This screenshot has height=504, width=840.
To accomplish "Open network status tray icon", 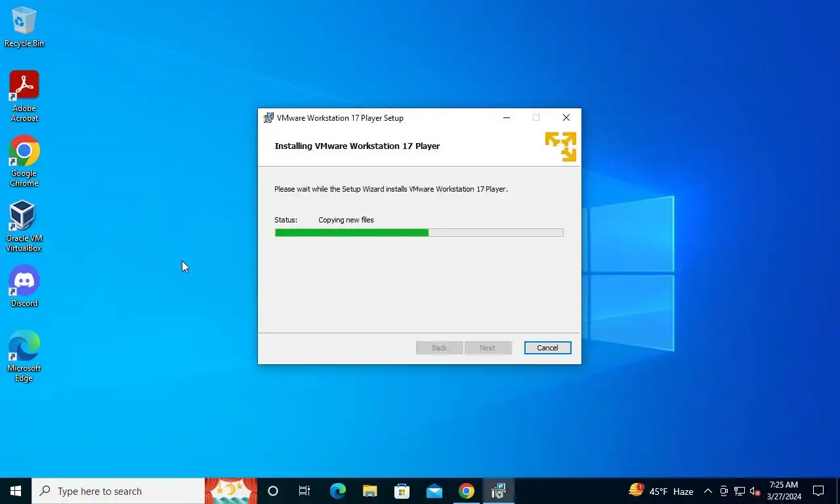I will [x=740, y=491].
